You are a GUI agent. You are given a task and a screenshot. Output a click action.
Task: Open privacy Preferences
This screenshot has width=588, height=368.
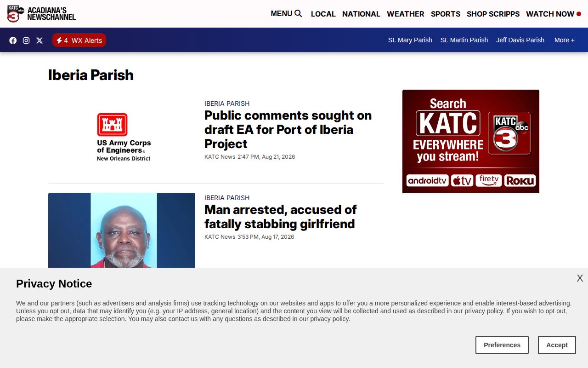(x=502, y=345)
